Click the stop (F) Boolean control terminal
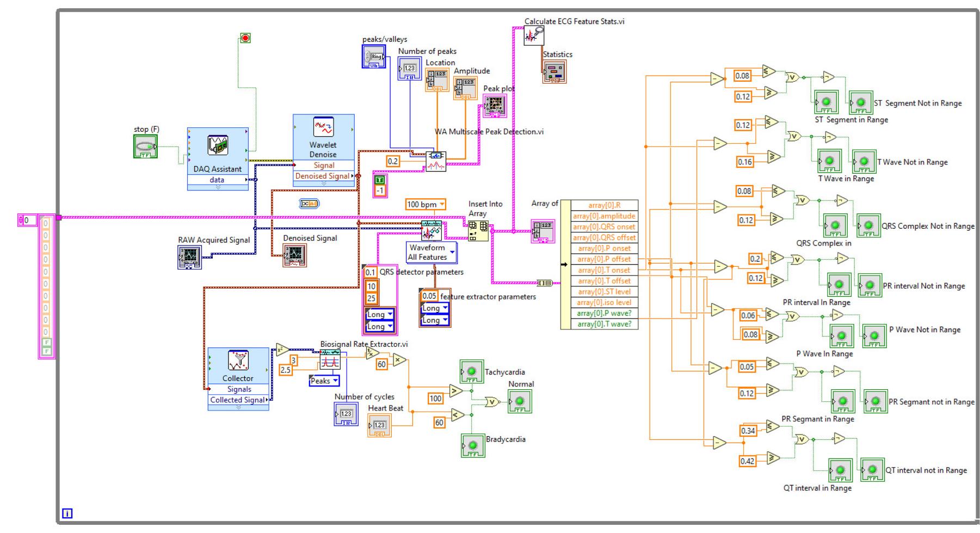 [145, 146]
